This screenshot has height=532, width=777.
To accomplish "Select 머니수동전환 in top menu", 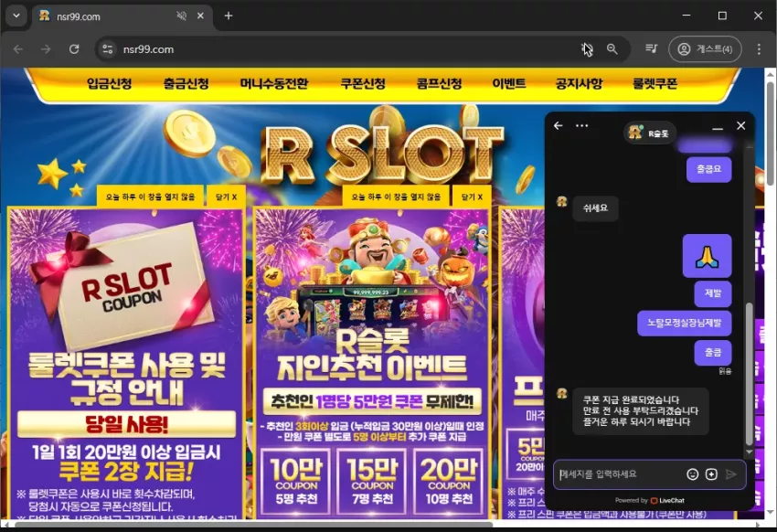I will coord(274,84).
